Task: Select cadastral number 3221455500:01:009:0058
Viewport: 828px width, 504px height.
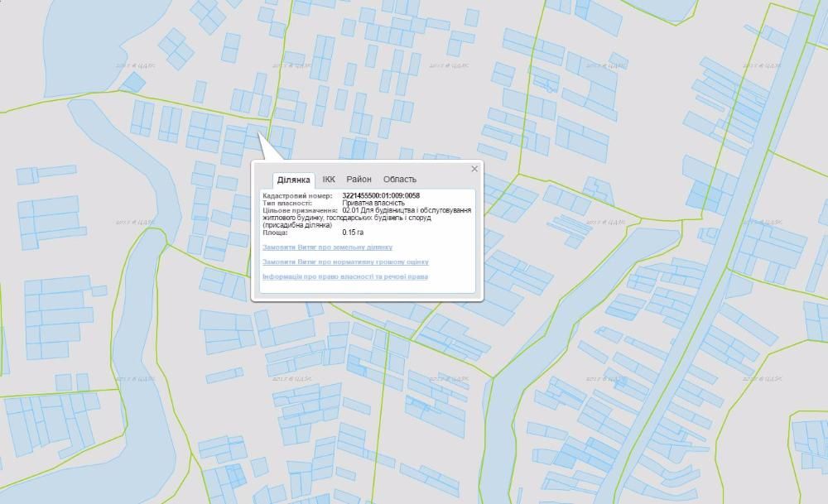Action: [381, 196]
